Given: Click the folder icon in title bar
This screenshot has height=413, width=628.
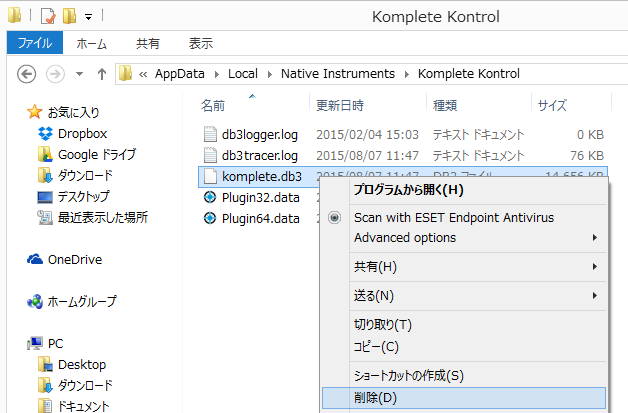Looking at the screenshot, I should 14,15.
